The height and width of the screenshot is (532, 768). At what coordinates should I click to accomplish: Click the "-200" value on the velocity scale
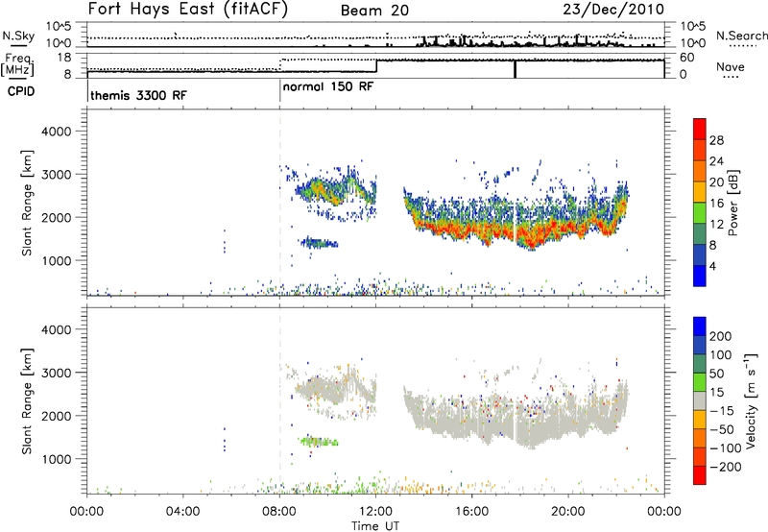coord(725,467)
